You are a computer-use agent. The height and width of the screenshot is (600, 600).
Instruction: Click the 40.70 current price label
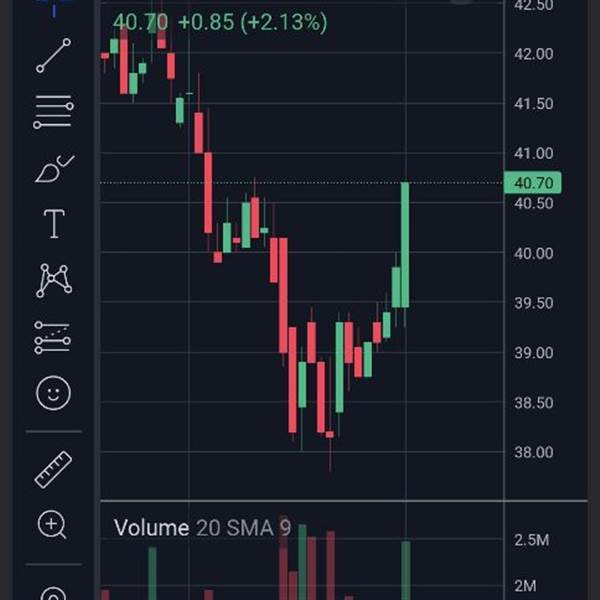(533, 183)
